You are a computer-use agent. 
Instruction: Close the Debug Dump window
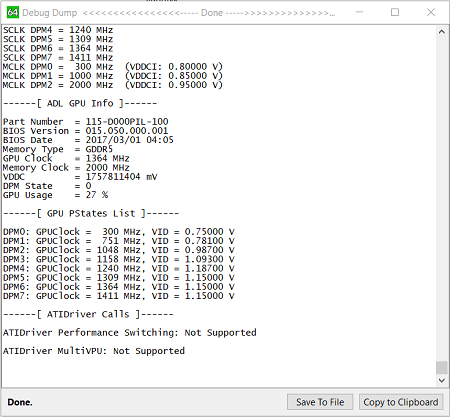(431, 12)
